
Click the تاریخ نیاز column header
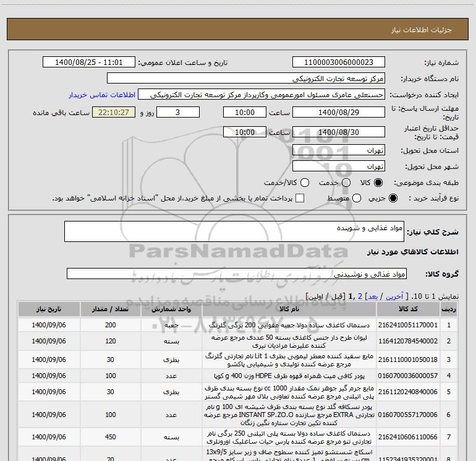[49, 309]
